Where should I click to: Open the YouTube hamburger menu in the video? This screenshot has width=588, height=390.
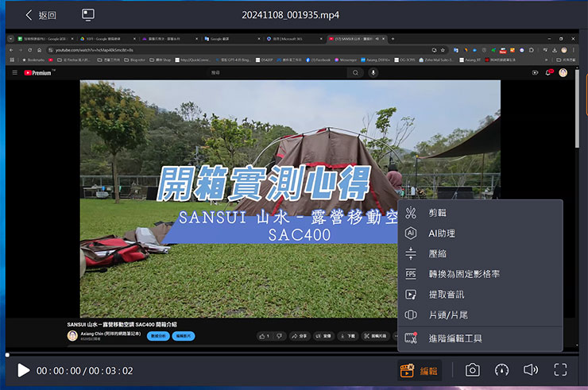pos(14,72)
